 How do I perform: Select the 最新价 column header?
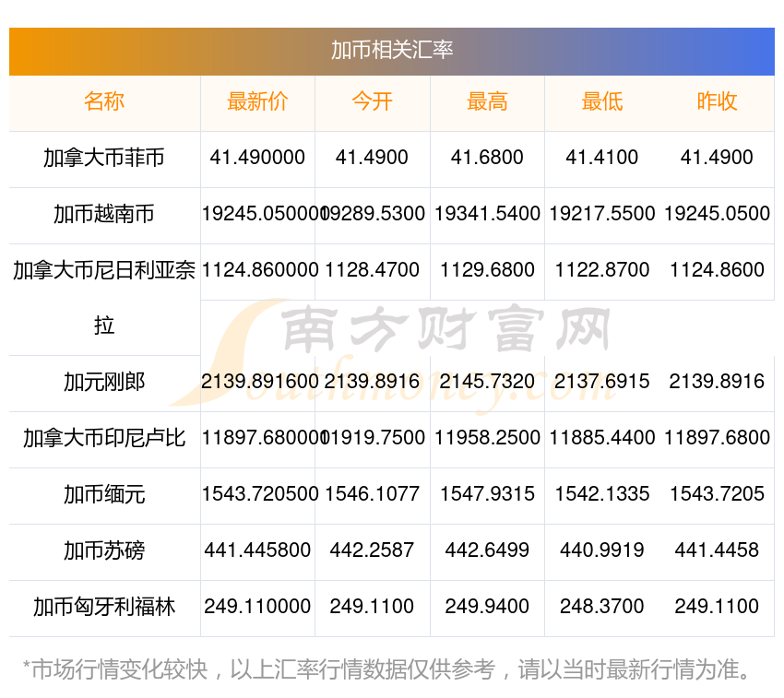point(257,101)
